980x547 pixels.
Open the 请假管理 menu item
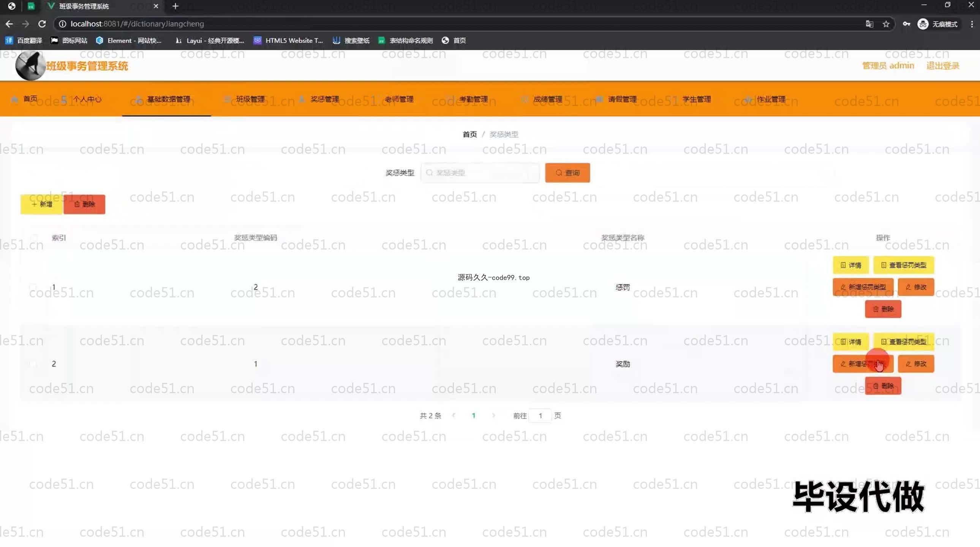pyautogui.click(x=616, y=99)
